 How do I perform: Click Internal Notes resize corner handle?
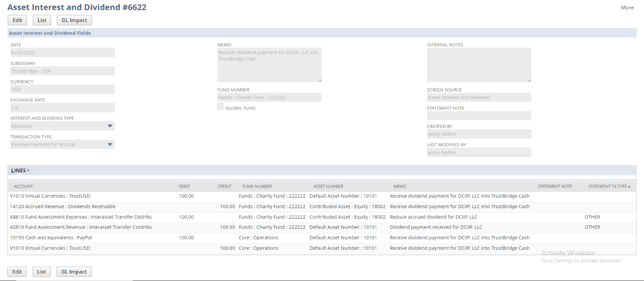point(529,80)
